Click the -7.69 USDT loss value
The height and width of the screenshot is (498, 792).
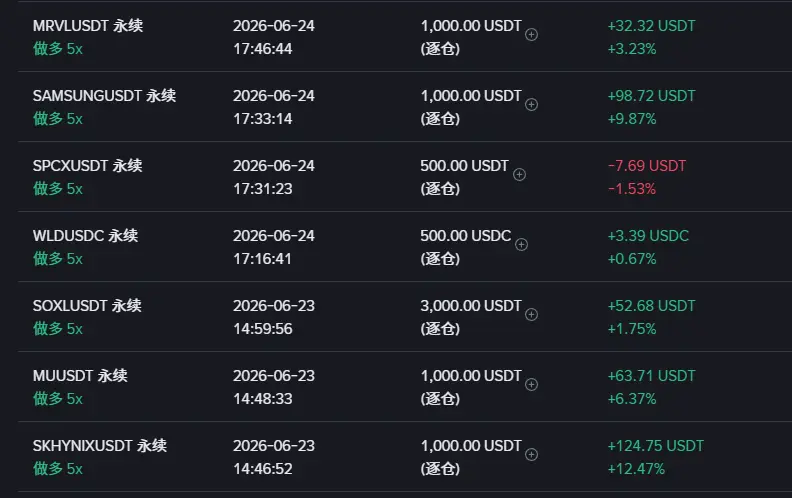pyautogui.click(x=647, y=166)
